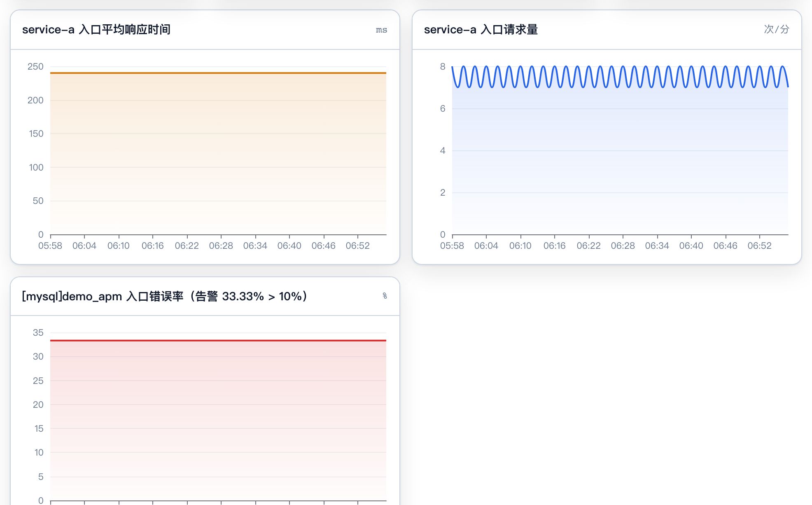Click the red error rate line
The height and width of the screenshot is (505, 812).
pos(218,341)
